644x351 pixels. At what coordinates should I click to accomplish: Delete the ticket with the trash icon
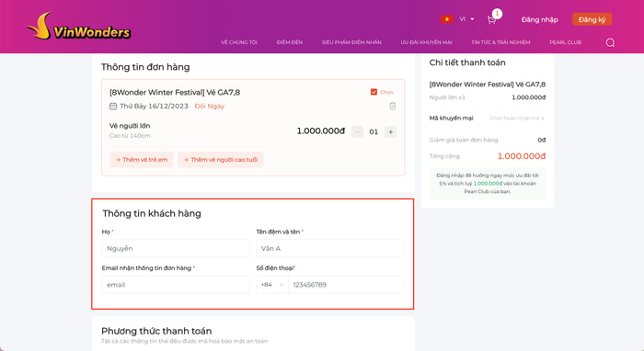coord(393,107)
